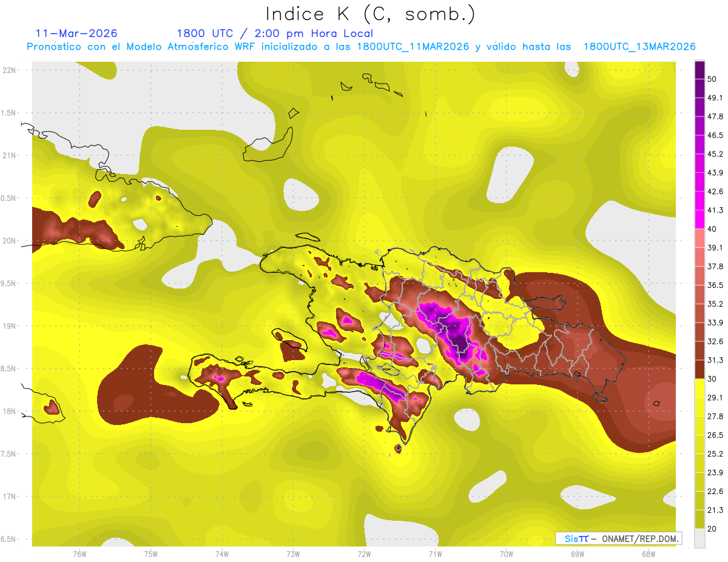Click the "73W" longitude label

click(293, 554)
